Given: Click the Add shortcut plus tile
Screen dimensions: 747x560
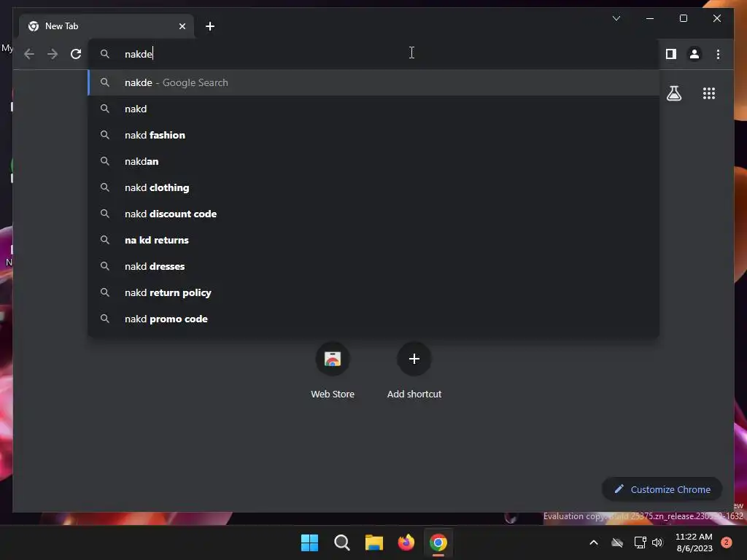Looking at the screenshot, I should point(414,359).
